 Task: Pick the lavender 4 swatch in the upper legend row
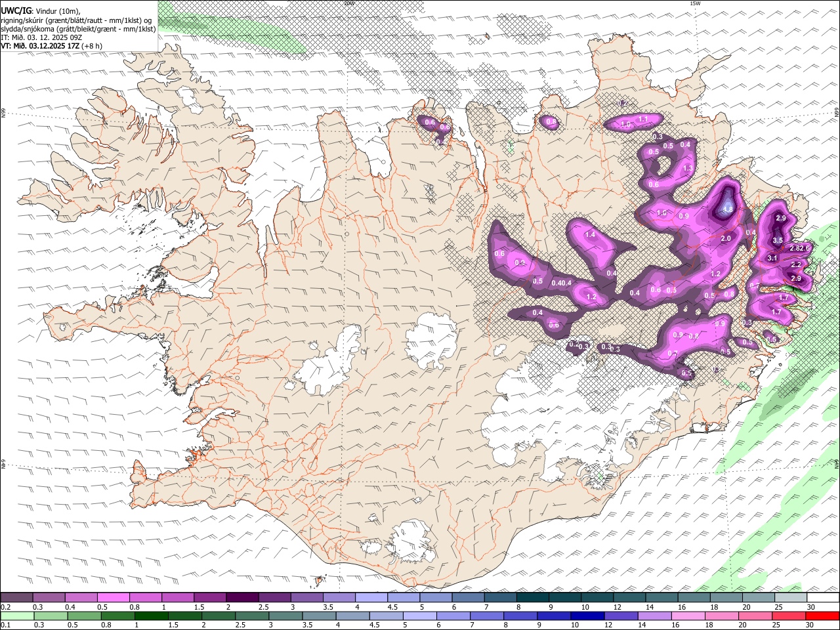(371, 597)
